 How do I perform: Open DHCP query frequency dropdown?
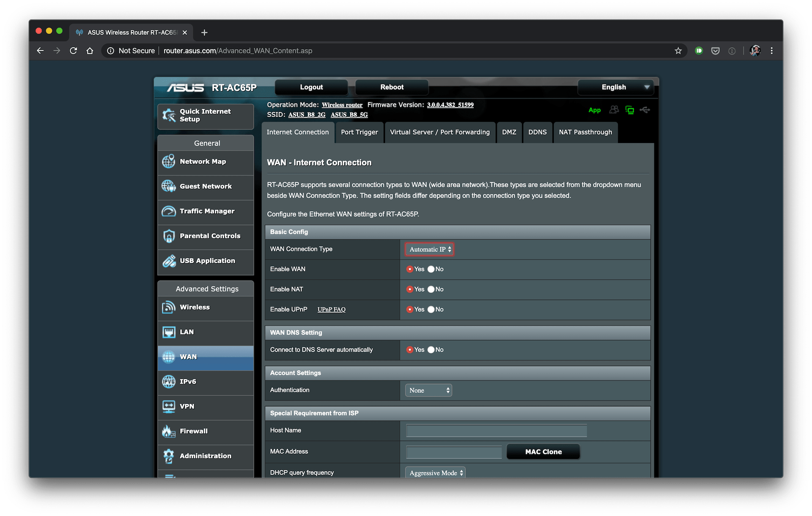click(x=435, y=473)
